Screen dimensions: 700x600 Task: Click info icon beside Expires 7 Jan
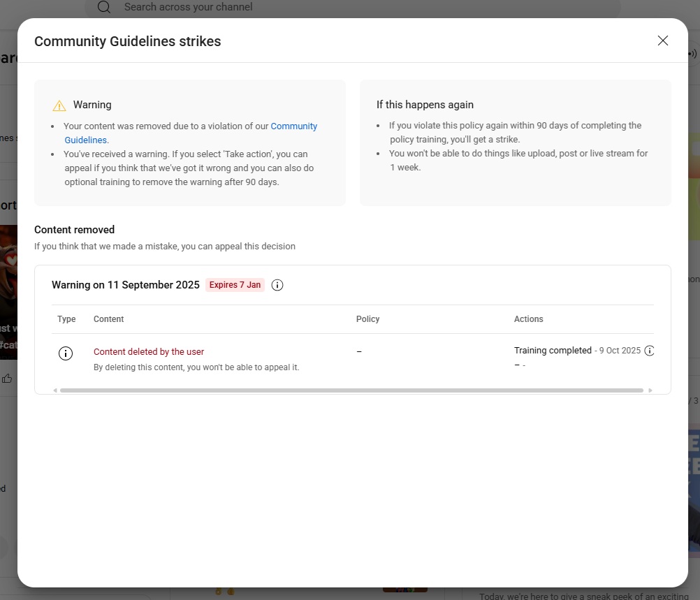point(277,285)
